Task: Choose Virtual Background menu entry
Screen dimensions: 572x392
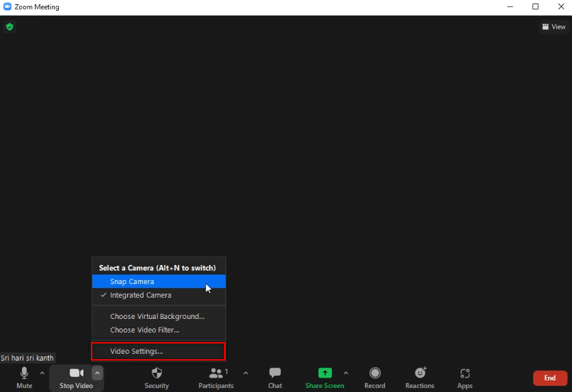Action: [x=159, y=316]
